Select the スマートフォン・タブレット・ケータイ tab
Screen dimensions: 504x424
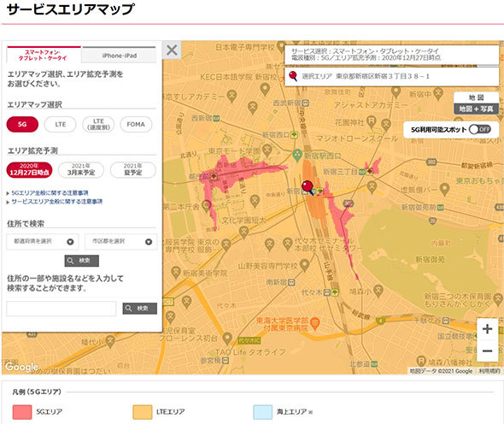coord(43,55)
